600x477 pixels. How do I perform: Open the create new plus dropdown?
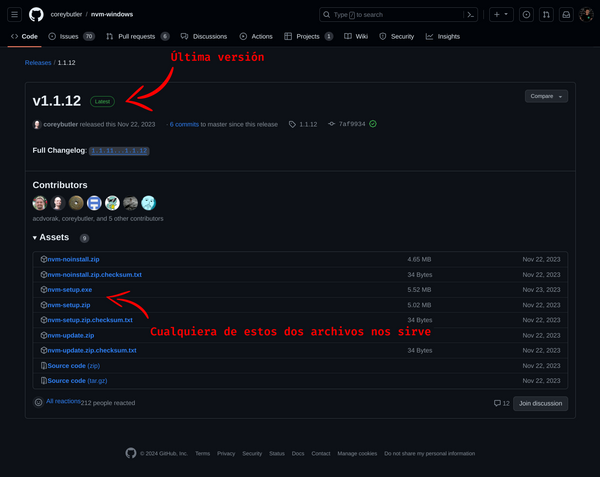click(x=501, y=14)
